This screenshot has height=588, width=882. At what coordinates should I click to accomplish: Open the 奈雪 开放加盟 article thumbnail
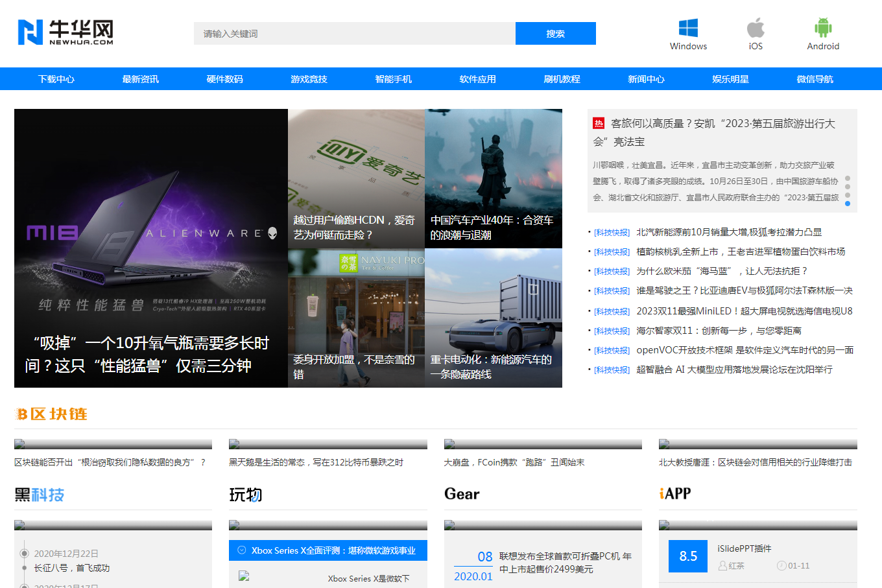(x=356, y=318)
